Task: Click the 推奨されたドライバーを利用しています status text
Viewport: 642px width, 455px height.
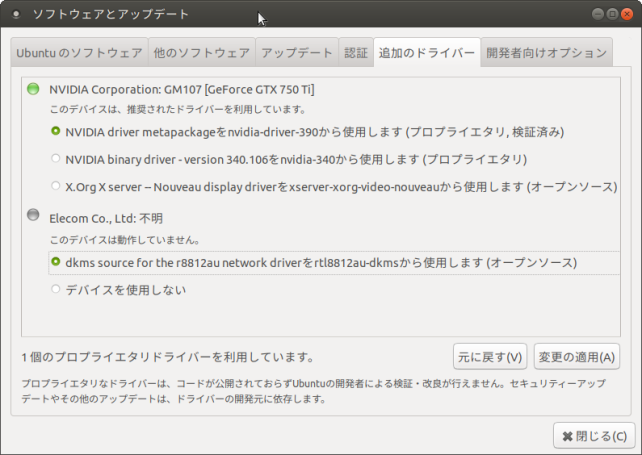Action: pos(178,109)
